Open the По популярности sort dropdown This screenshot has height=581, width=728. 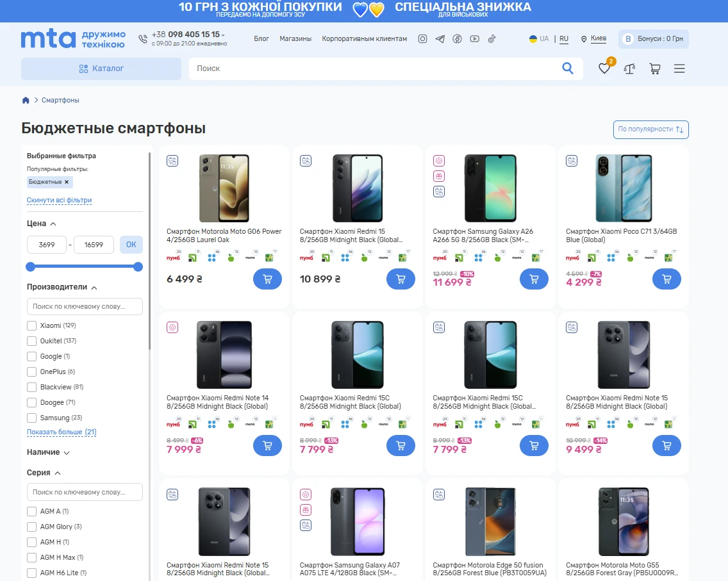tap(650, 129)
